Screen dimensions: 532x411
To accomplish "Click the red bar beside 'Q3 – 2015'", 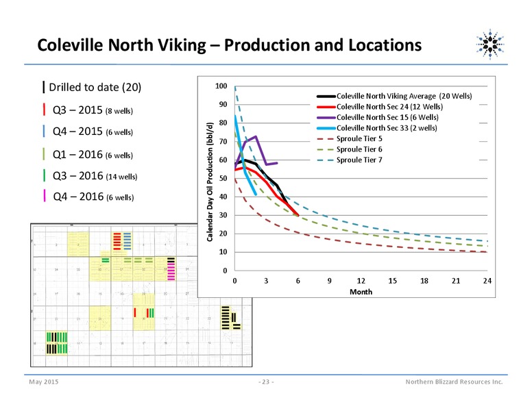I will click(x=44, y=110).
